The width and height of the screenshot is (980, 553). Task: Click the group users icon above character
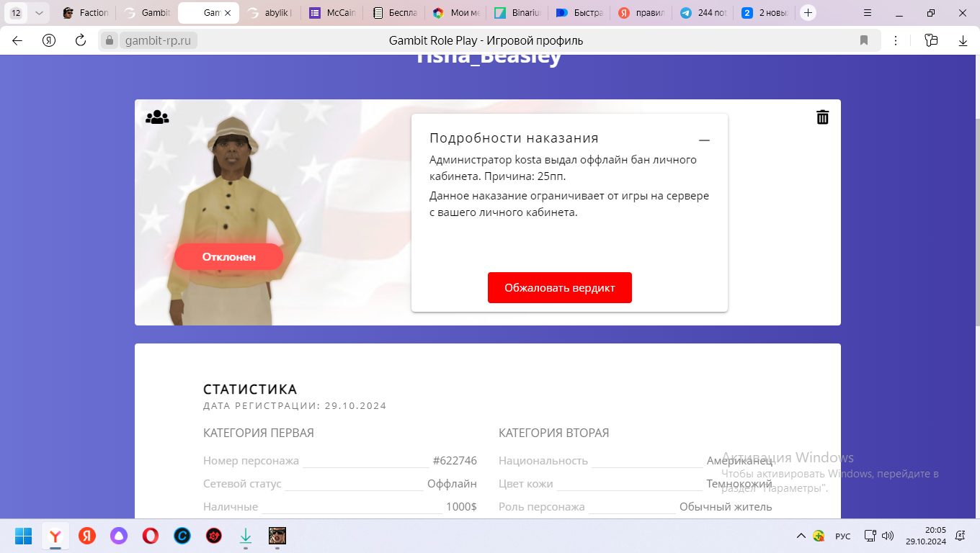point(157,117)
